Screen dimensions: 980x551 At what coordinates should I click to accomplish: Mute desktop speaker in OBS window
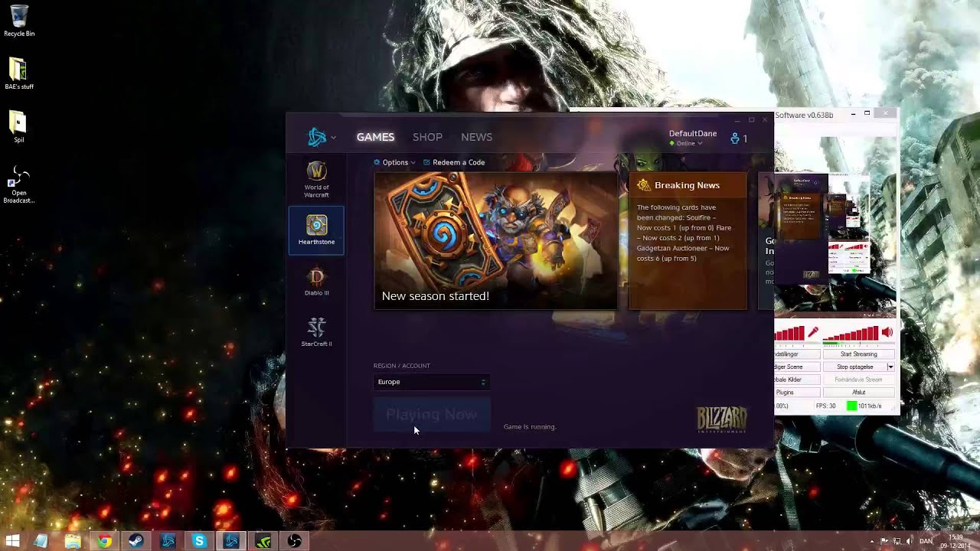[887, 333]
